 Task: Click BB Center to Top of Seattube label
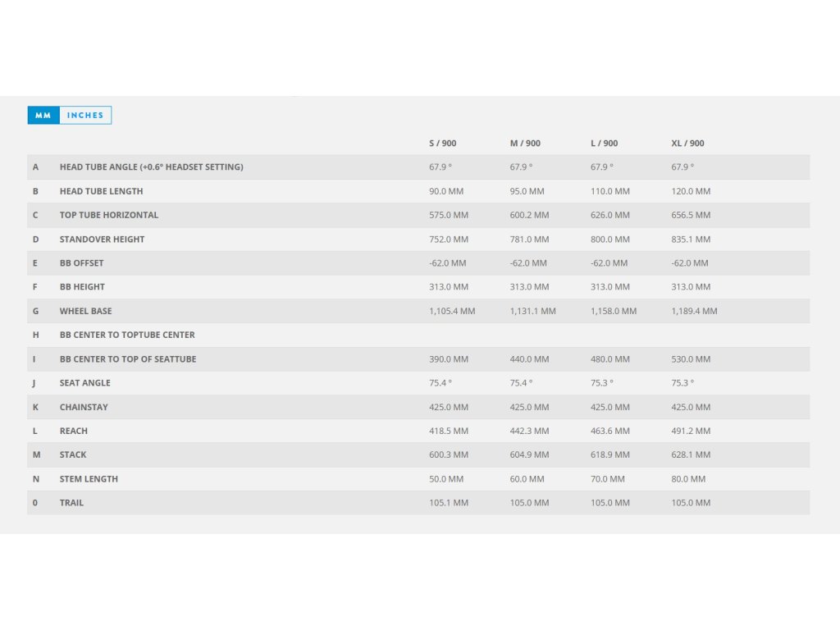point(128,359)
